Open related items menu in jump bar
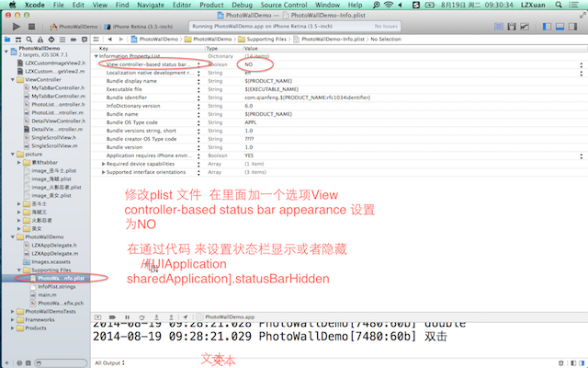 coord(96,39)
